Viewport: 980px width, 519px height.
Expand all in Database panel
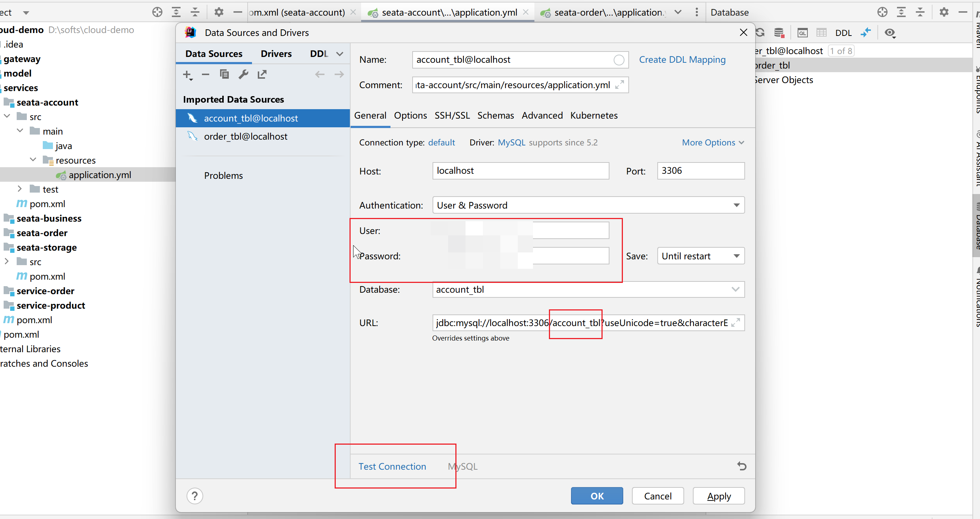pyautogui.click(x=901, y=12)
